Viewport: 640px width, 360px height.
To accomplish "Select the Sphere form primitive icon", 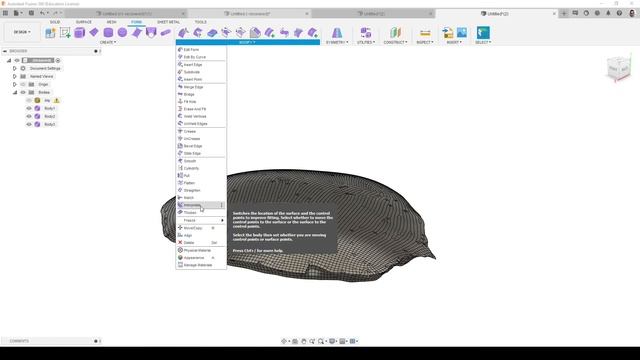I will tap(122, 33).
